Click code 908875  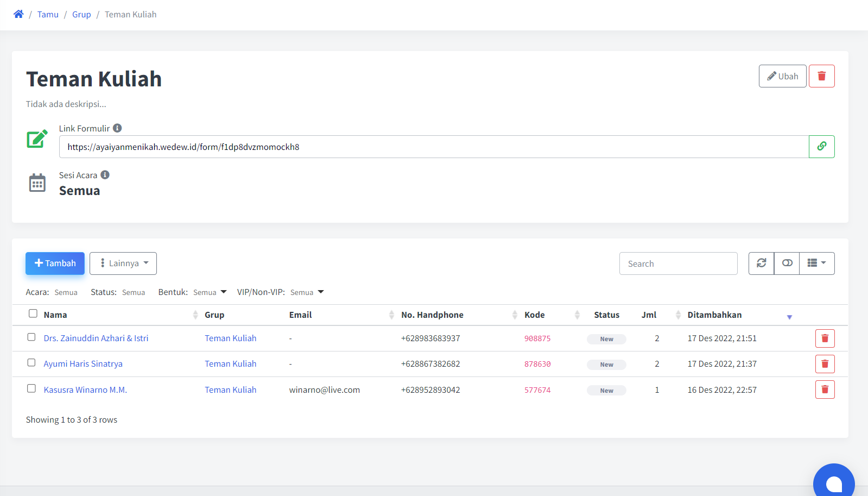click(x=537, y=338)
